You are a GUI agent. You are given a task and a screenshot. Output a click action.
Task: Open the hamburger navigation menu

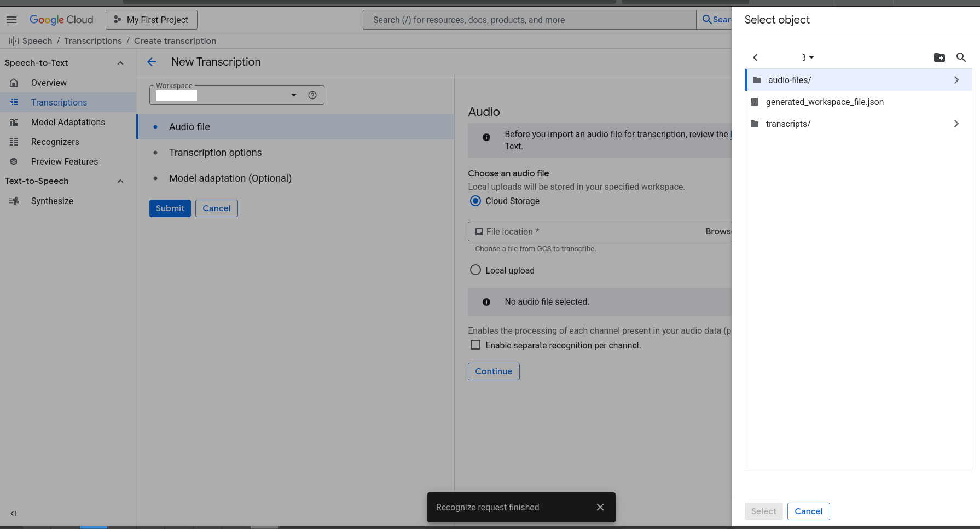coord(11,20)
